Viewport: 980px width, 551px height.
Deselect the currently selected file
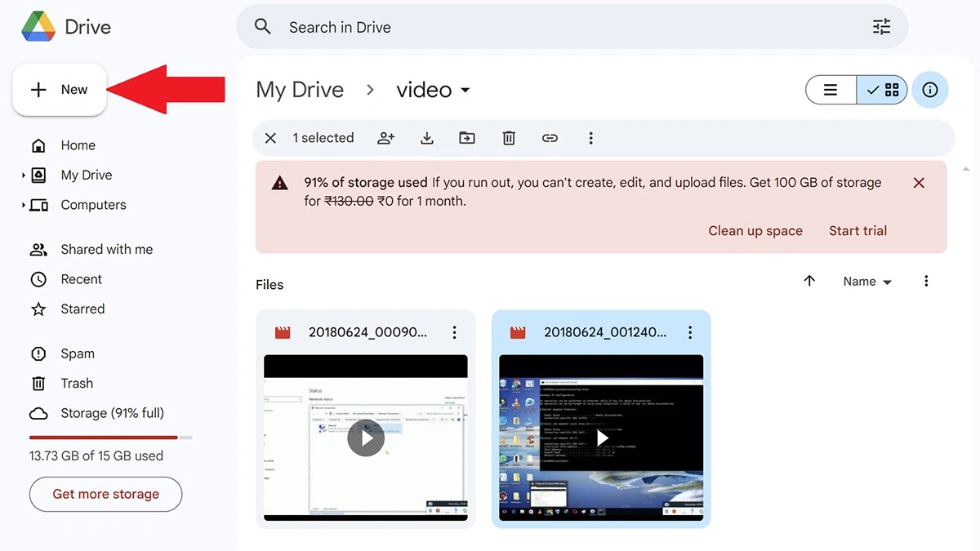[x=270, y=137]
